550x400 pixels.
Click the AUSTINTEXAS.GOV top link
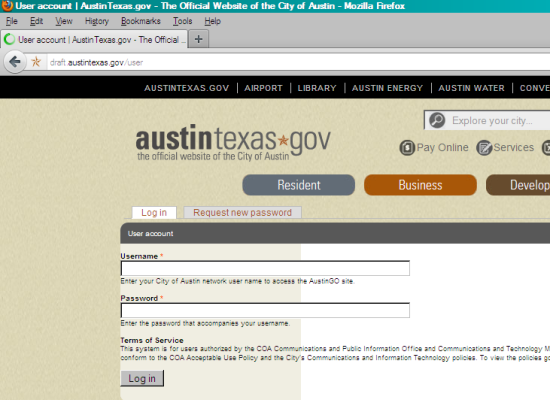click(x=187, y=88)
